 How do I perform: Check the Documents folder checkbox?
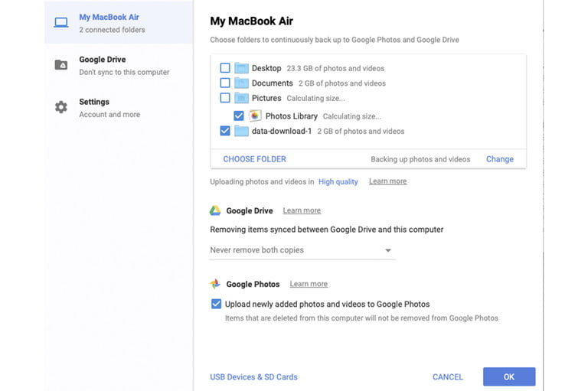click(x=224, y=83)
